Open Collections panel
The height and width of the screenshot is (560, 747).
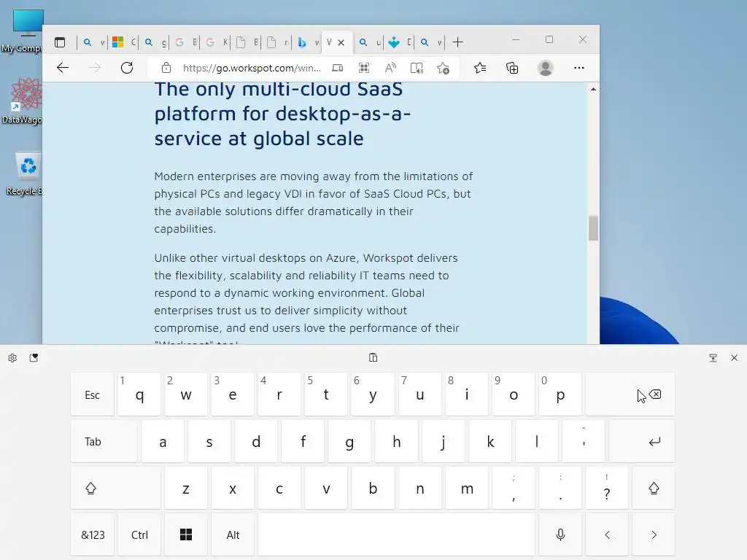pyautogui.click(x=512, y=68)
